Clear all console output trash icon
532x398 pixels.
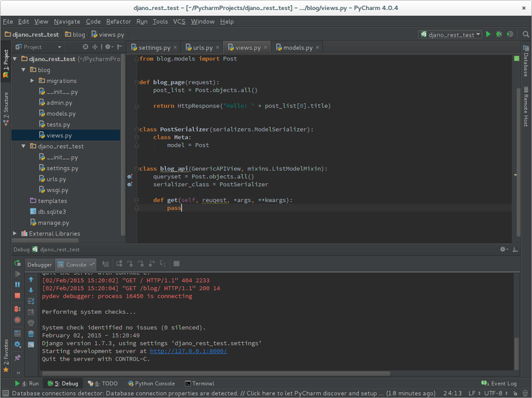[31, 334]
